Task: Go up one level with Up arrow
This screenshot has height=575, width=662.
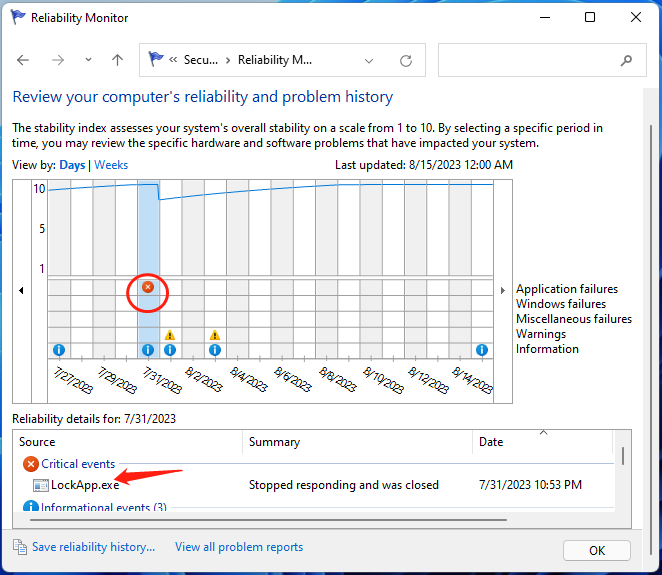Action: 117,60
